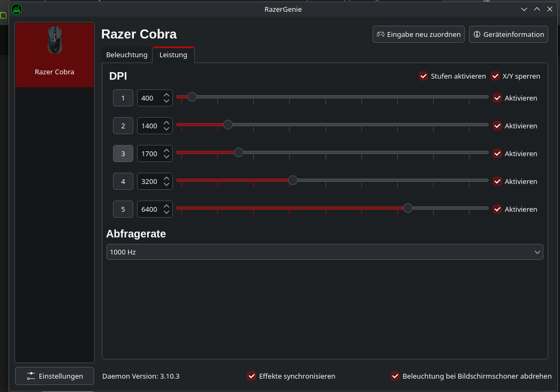Viewport: 560px width, 392px height.
Task: Click the 1700 DPI slider handle
Action: point(239,152)
